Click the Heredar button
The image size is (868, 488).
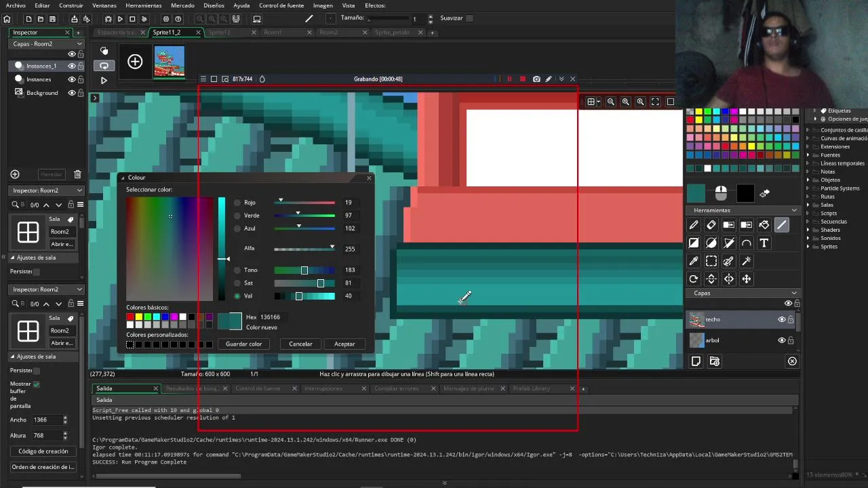point(51,174)
